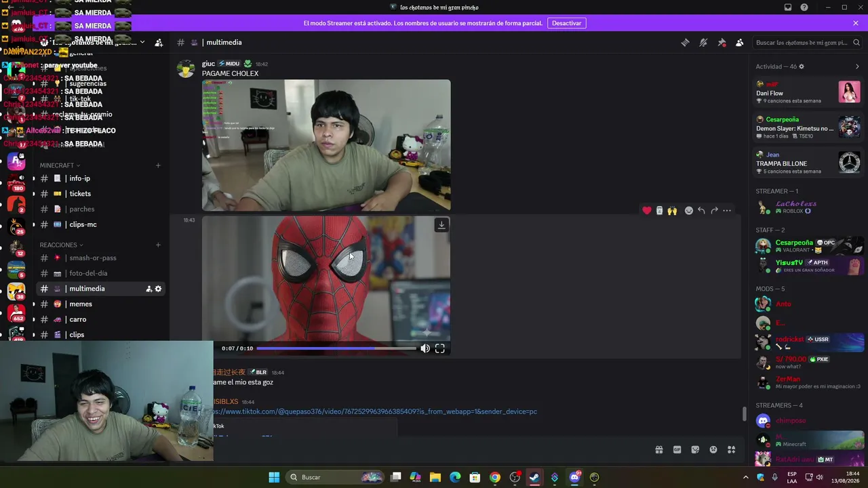Download the Spider-Man video
Screen dimensions: 868x488
tap(441, 225)
